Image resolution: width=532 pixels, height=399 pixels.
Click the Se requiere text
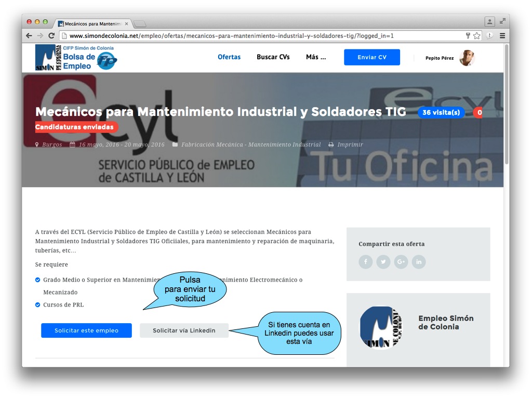pos(51,264)
